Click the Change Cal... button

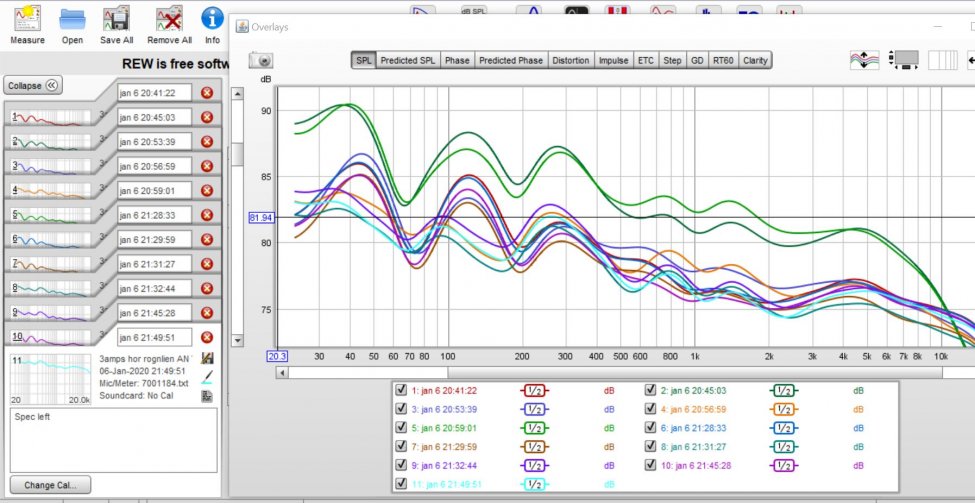click(x=50, y=485)
